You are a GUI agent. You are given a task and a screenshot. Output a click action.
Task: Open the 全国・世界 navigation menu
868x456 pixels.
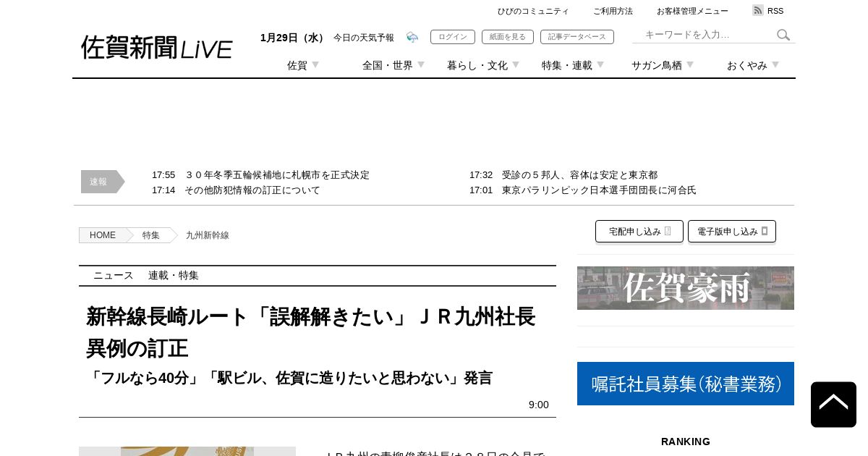[388, 65]
